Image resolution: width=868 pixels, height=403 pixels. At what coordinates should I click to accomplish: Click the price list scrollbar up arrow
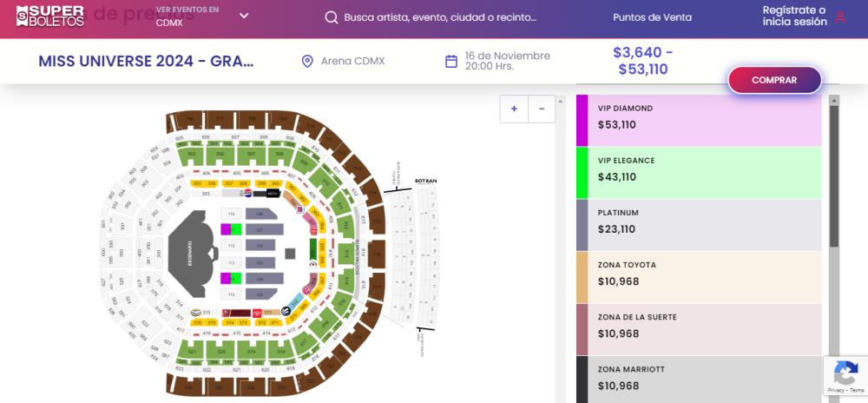(x=833, y=100)
